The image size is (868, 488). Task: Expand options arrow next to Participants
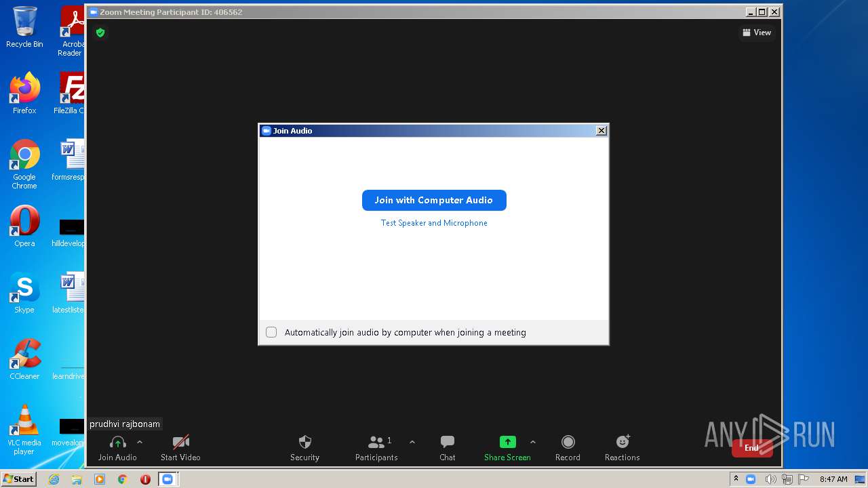click(x=412, y=442)
